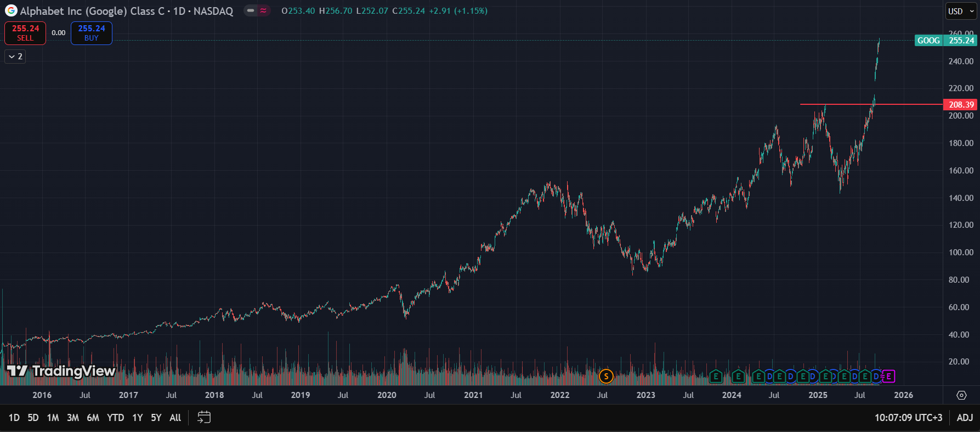Click the pink wave data status icon
This screenshot has height=432, width=980.
[264, 10]
